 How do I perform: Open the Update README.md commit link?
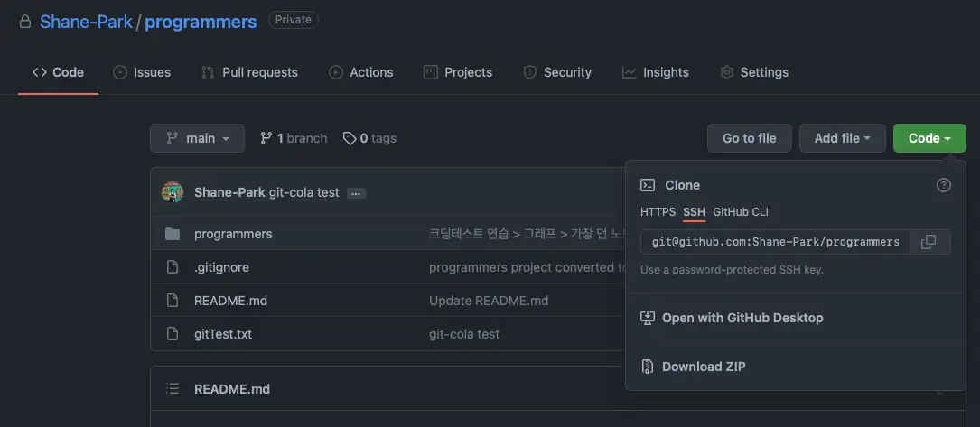(489, 301)
